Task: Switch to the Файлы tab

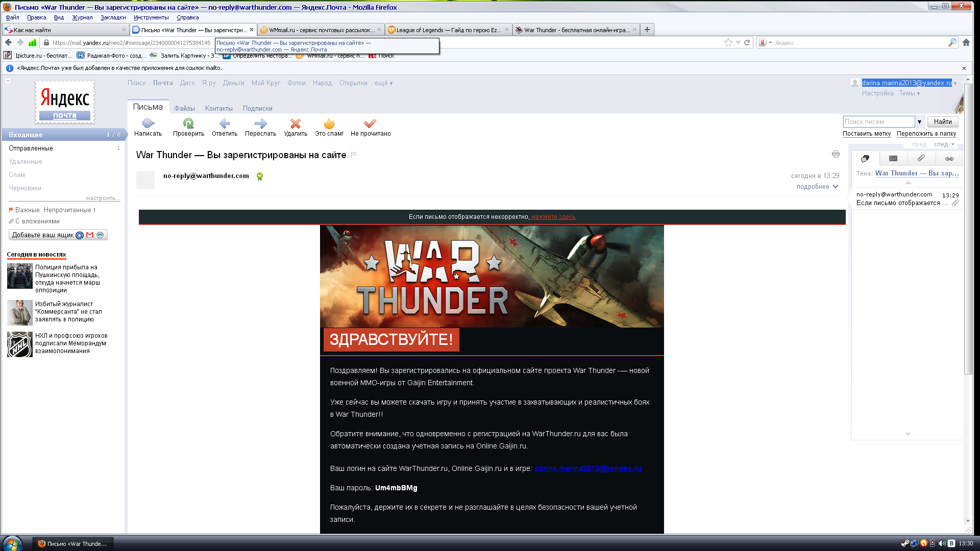Action: (184, 109)
